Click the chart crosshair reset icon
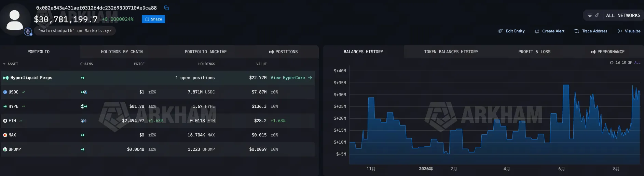Image resolution: width=644 pixels, height=176 pixels. pos(612,63)
